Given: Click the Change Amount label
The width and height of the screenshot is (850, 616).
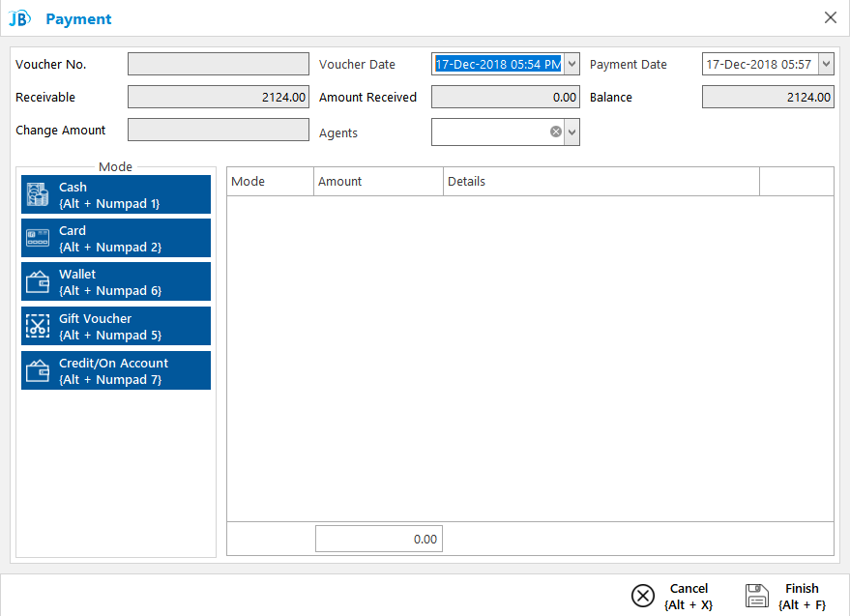Looking at the screenshot, I should pos(61,131).
